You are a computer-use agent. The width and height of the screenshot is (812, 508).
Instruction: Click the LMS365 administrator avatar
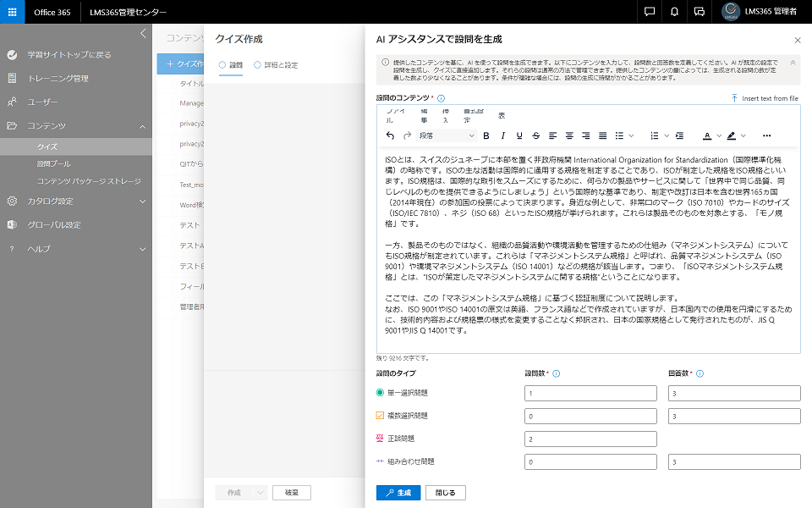(x=731, y=11)
